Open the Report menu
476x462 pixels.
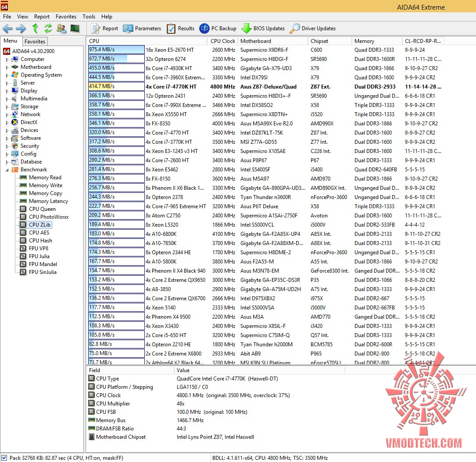[42, 17]
